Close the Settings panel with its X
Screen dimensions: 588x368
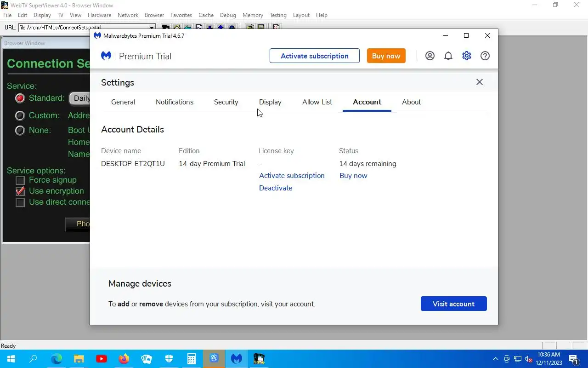pyautogui.click(x=480, y=82)
